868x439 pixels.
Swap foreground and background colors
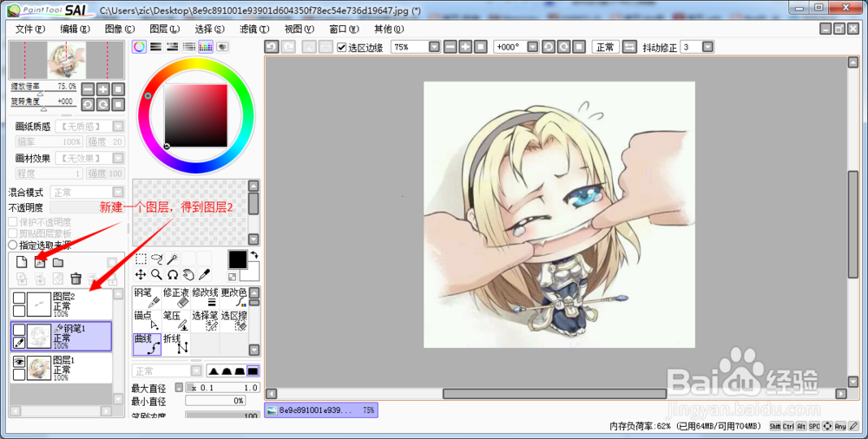pyautogui.click(x=254, y=255)
